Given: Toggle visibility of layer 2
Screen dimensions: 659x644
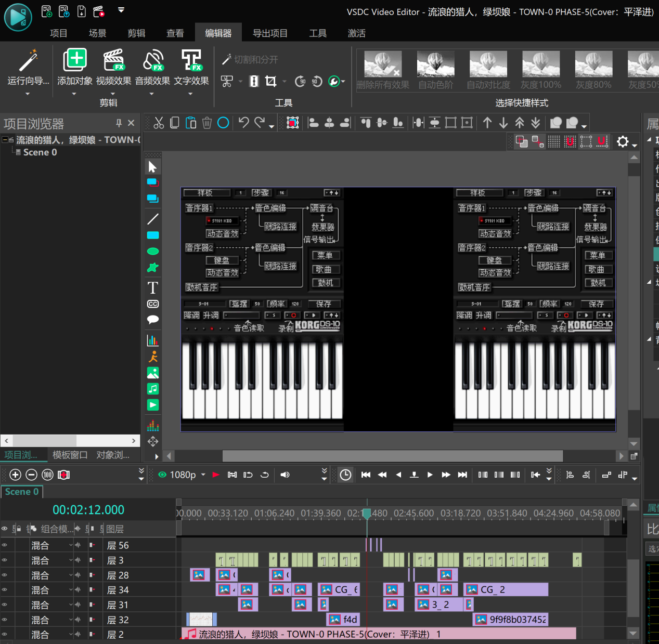Looking at the screenshot, I should [5, 634].
